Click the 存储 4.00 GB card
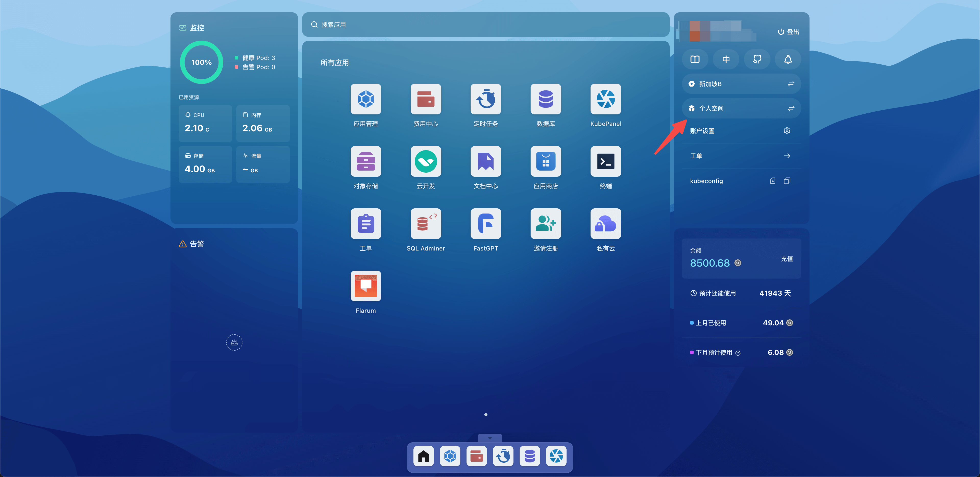Image resolution: width=980 pixels, height=477 pixels. pos(205,164)
